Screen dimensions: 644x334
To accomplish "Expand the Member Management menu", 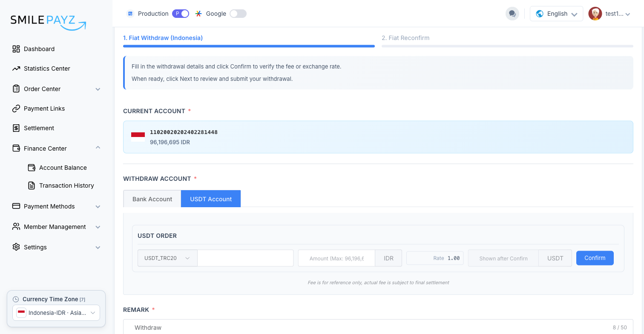I will [x=98, y=227].
